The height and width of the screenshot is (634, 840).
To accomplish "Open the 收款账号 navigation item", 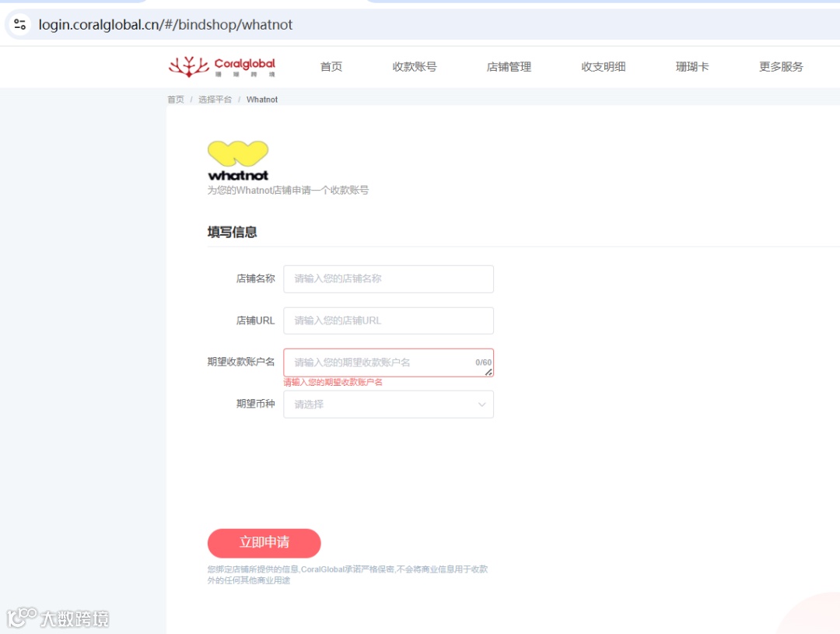I will point(414,67).
